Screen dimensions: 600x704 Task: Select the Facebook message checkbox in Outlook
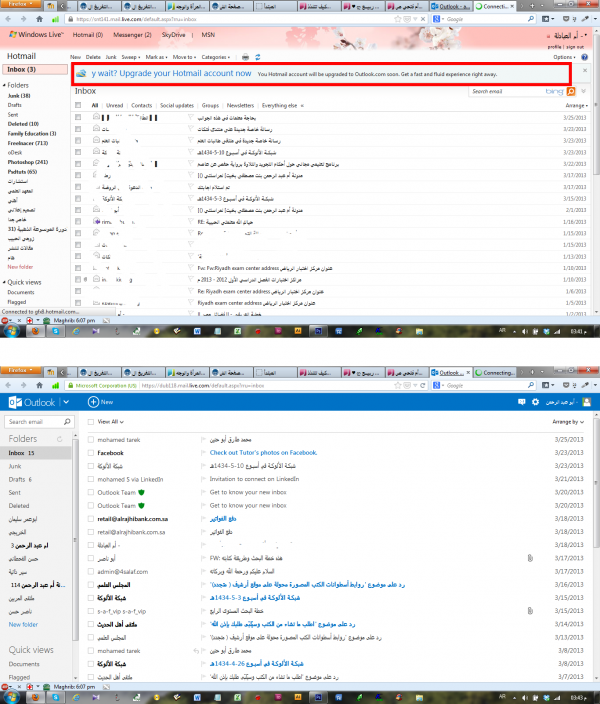coord(91,453)
